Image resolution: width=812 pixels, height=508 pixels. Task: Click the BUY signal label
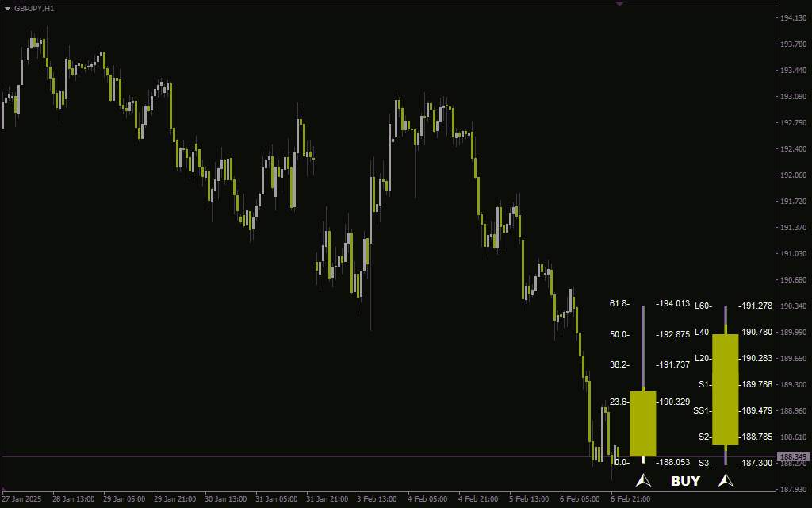coord(685,481)
